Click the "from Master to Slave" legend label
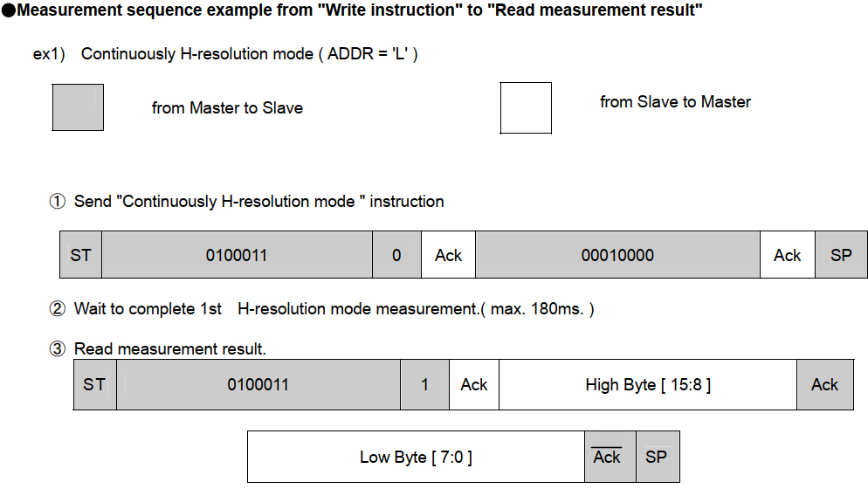The height and width of the screenshot is (489, 868). point(227,108)
